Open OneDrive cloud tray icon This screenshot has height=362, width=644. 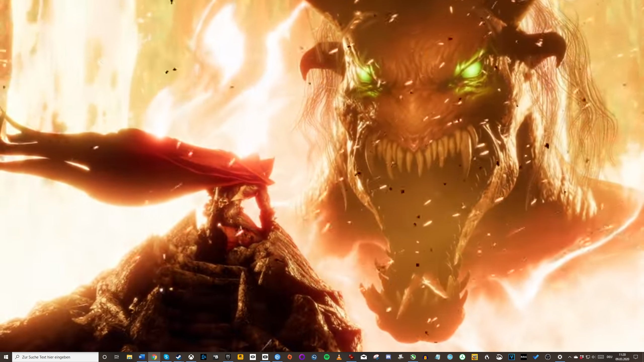tap(576, 357)
